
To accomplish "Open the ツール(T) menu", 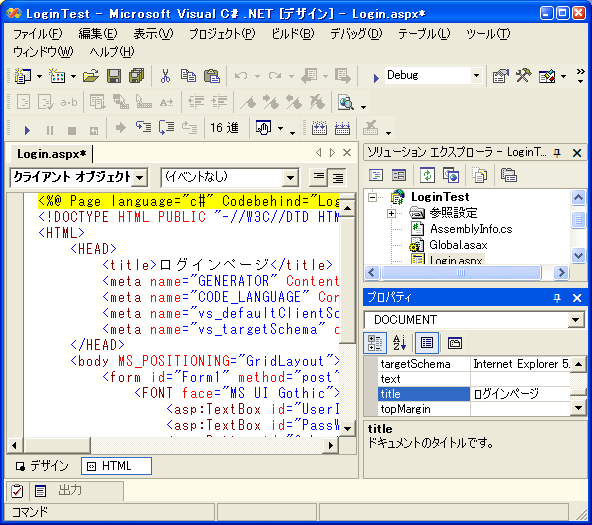I will tap(488, 34).
